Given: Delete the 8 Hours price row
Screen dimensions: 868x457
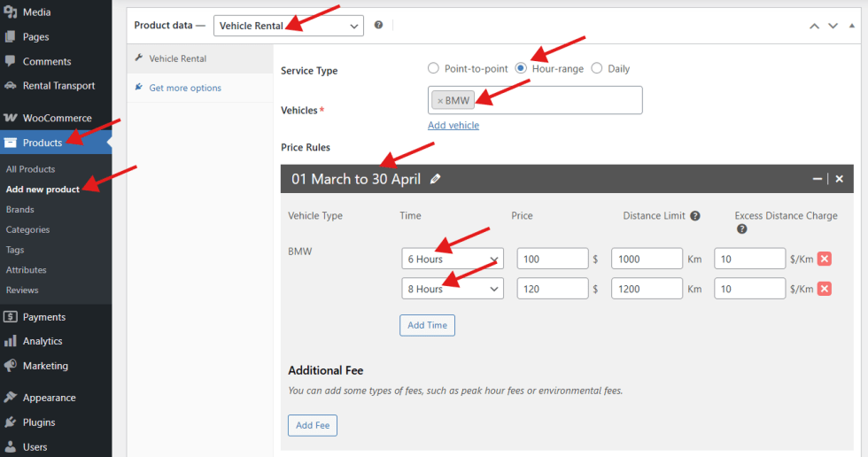Looking at the screenshot, I should point(824,289).
